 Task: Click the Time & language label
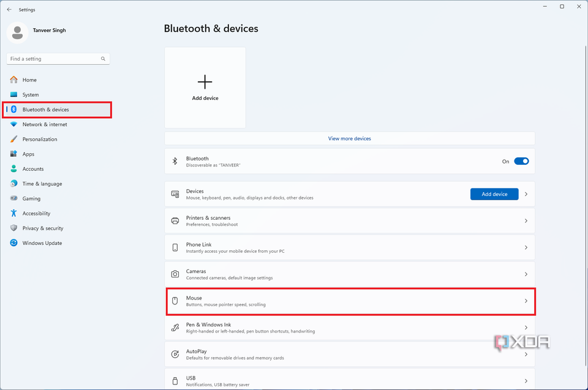(x=42, y=184)
